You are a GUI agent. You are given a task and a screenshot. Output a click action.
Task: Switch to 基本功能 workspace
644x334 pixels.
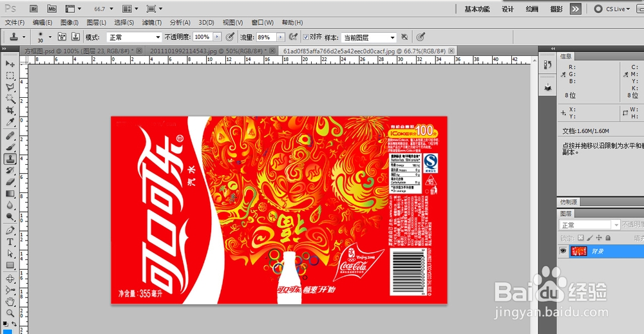[x=477, y=9]
